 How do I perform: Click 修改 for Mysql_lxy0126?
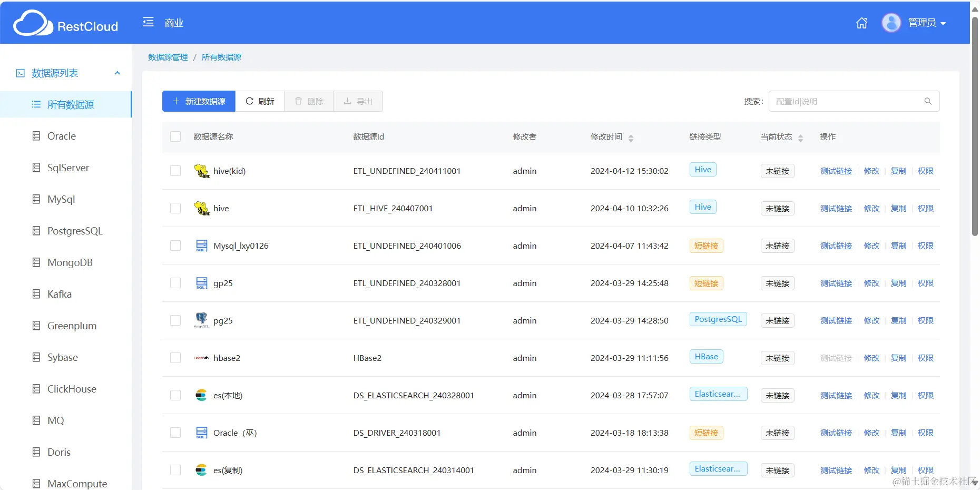click(x=871, y=246)
